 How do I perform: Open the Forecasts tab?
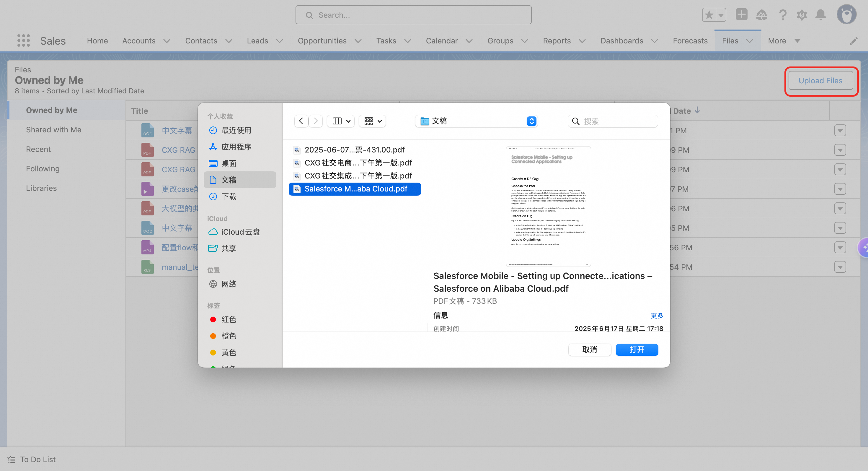tap(690, 41)
